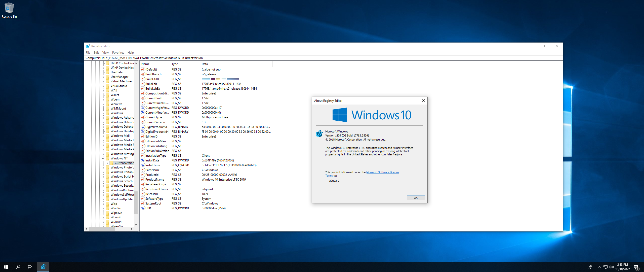Expand the Windows Mail tree node
The width and height of the screenshot is (644, 272).
(103, 136)
